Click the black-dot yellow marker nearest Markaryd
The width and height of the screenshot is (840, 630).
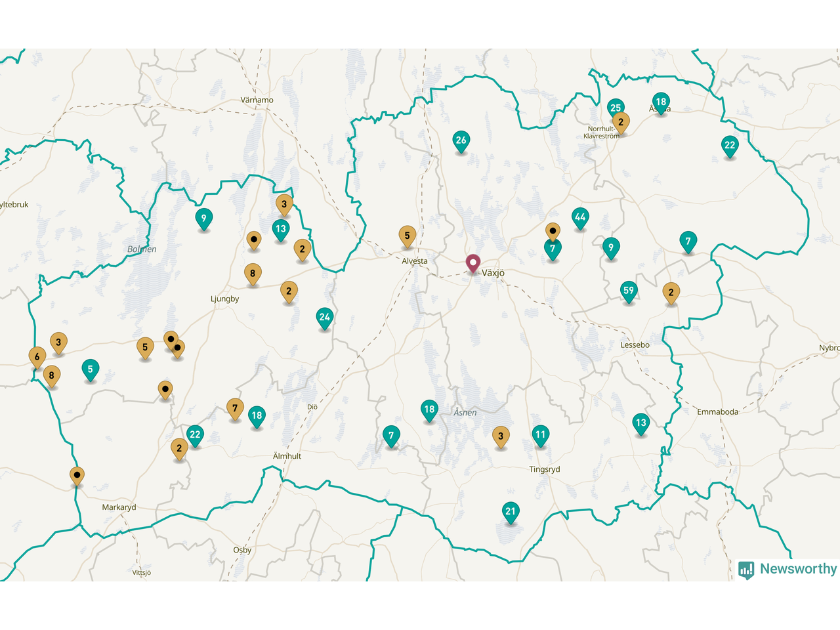point(77,475)
